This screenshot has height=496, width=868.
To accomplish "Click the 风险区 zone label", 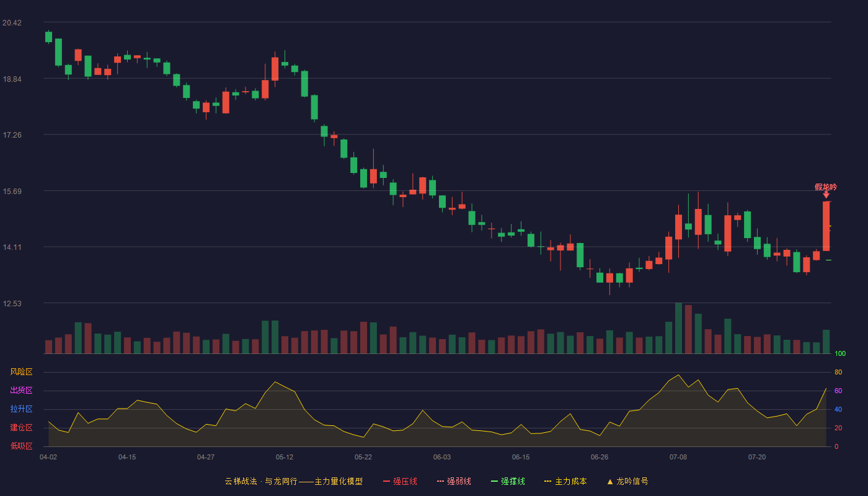I will point(21,372).
